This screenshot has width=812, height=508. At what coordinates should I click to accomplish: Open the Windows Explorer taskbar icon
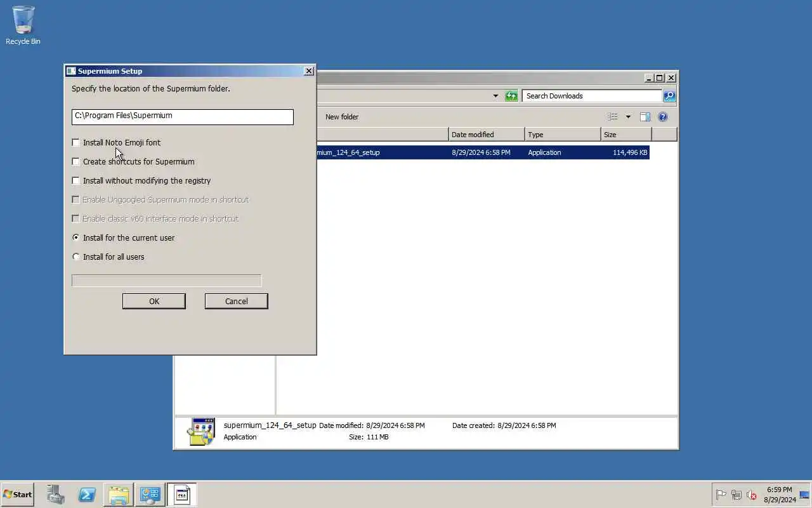[x=119, y=495]
